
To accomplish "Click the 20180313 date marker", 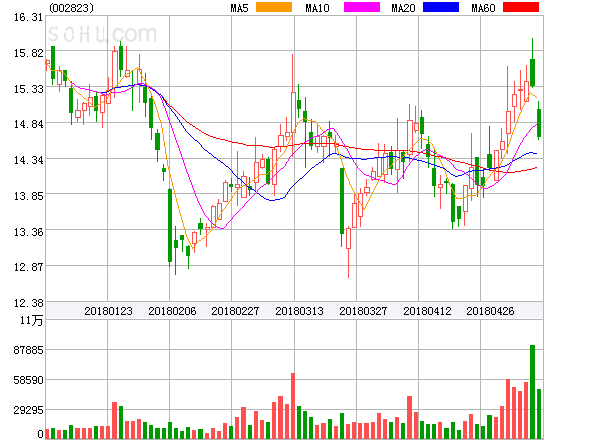I will coord(300,311).
